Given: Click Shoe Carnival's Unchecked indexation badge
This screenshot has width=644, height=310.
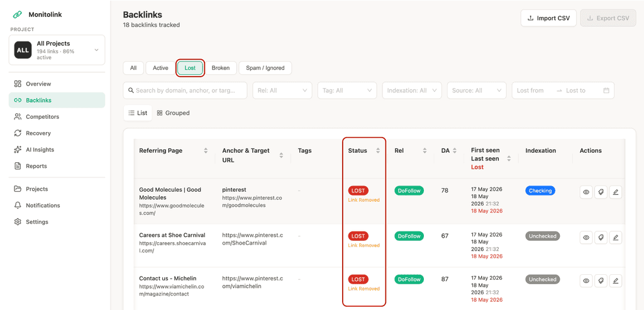Looking at the screenshot, I should (x=543, y=236).
